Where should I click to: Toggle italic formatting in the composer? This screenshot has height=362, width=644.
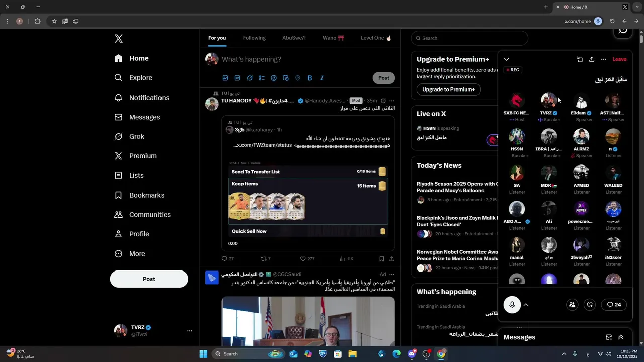pyautogui.click(x=322, y=78)
